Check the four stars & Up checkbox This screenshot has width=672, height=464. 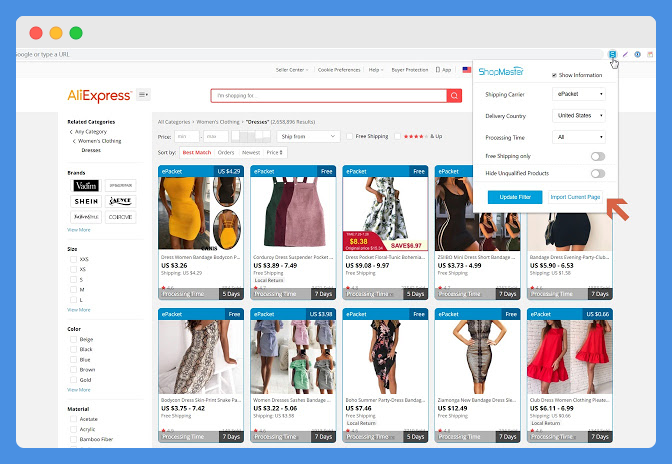pyautogui.click(x=397, y=136)
